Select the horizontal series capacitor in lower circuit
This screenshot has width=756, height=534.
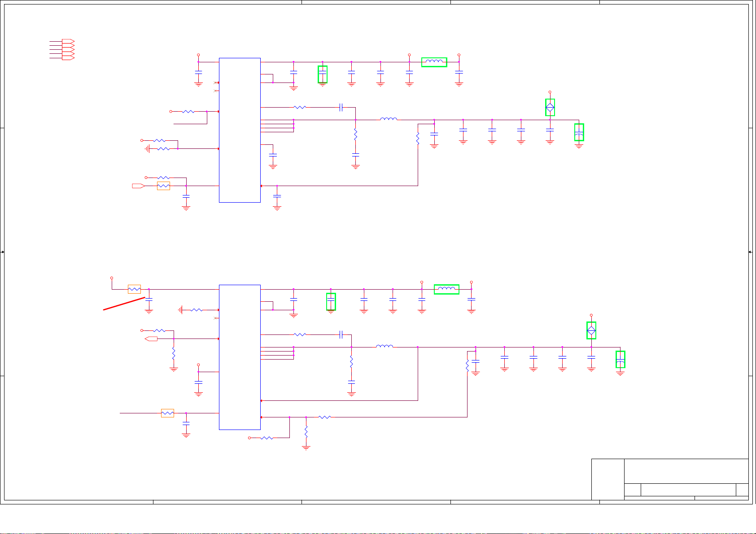coord(341,334)
